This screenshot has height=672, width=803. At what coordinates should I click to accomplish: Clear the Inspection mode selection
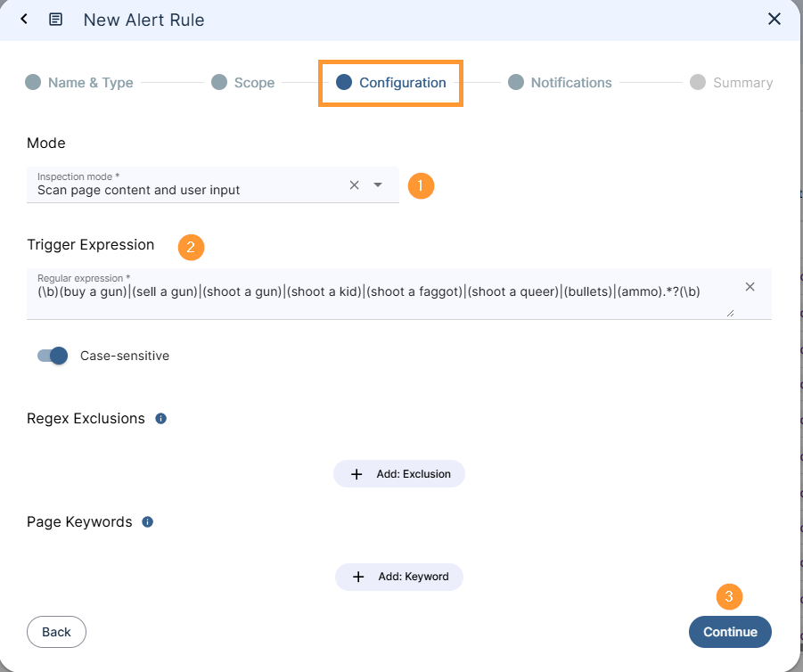tap(354, 184)
